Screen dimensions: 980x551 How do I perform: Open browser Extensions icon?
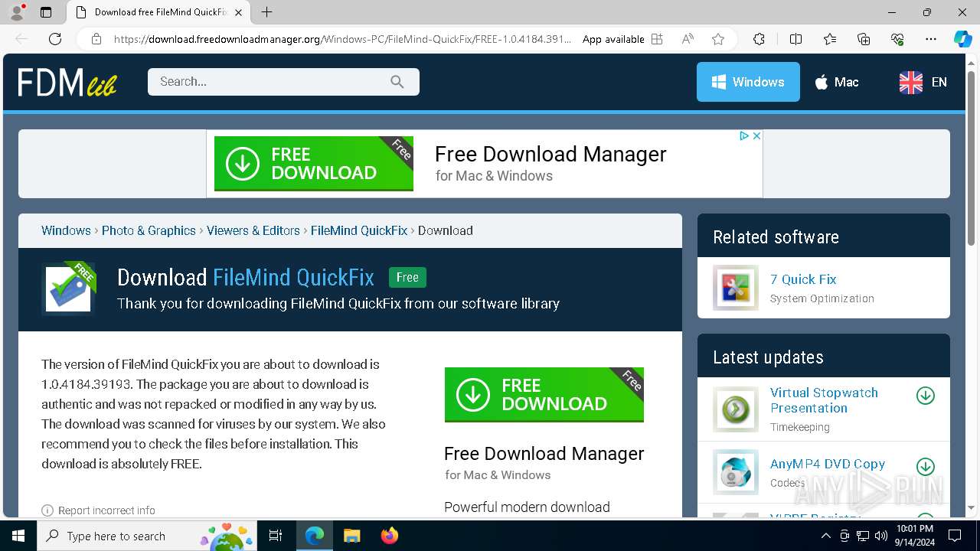759,39
